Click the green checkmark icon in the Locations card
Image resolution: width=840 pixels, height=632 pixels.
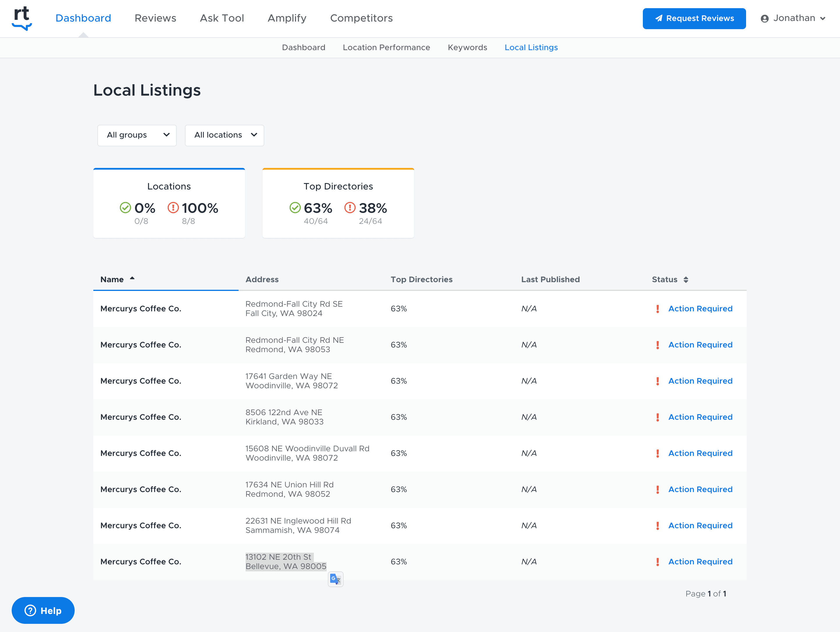[125, 208]
